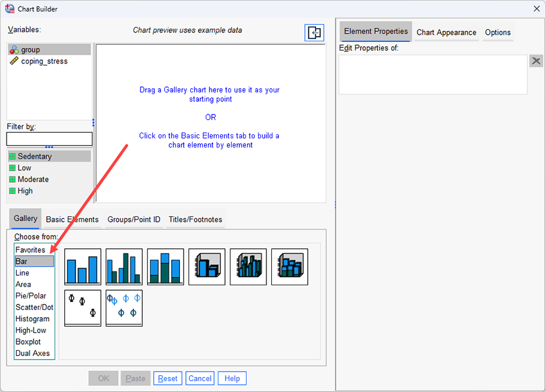Select Scatter/Dot chart category
The image size is (546, 392).
[x=34, y=307]
